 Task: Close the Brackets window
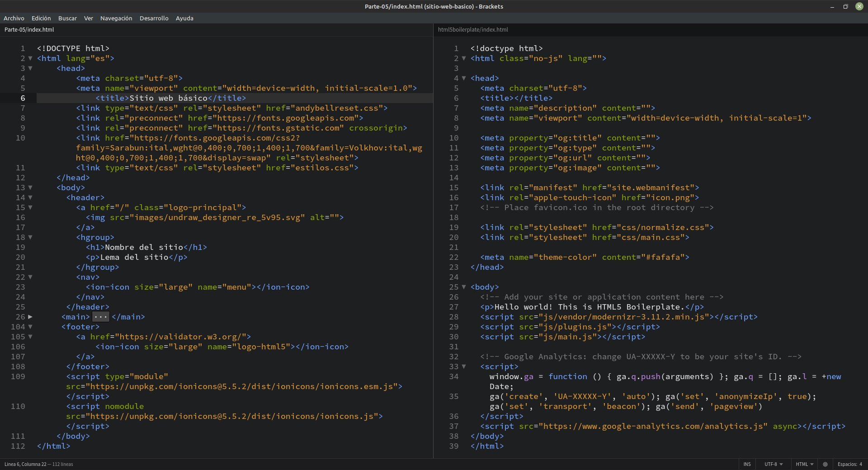[x=859, y=6]
